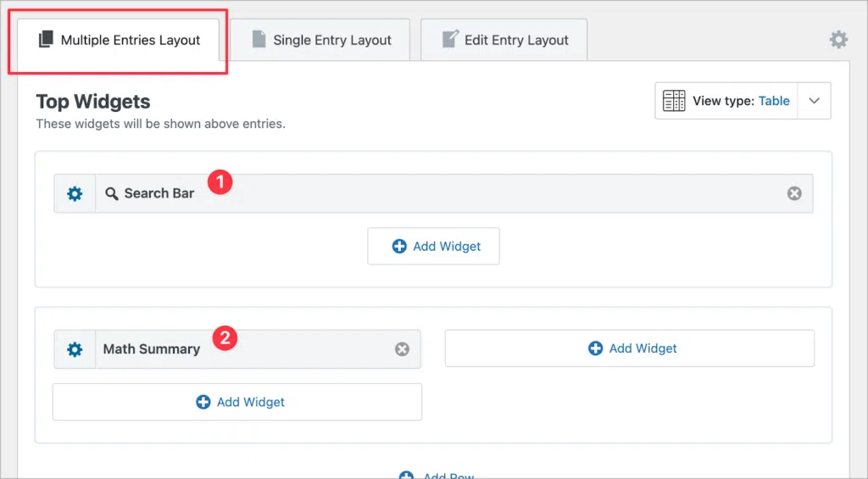Switch to the Multiple Entries Layout tab

[119, 40]
